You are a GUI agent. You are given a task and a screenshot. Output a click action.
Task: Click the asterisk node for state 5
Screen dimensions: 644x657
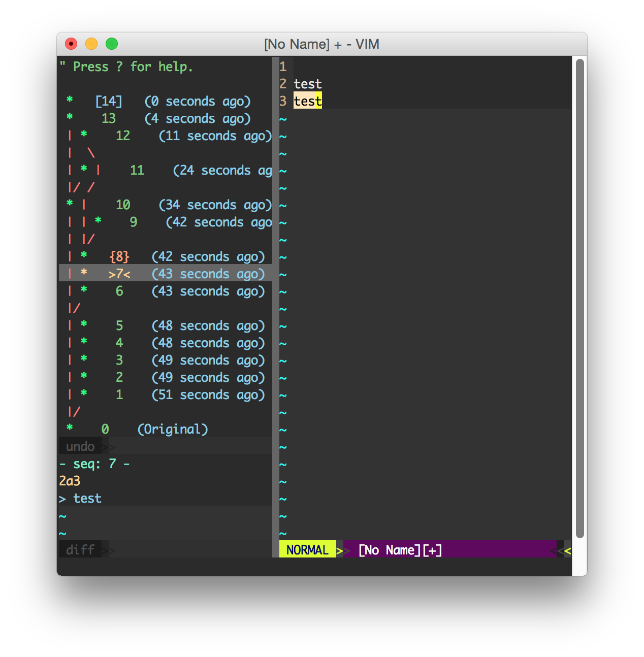(84, 325)
